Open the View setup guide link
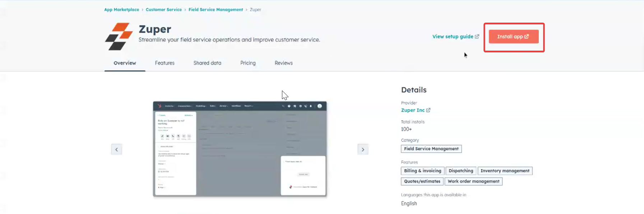 click(x=453, y=37)
